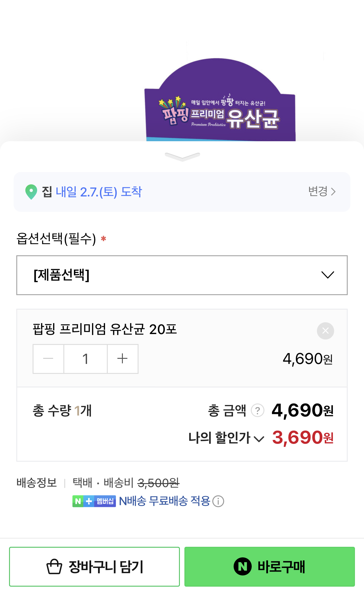Click the quantity input field
The height and width of the screenshot is (596, 364).
tap(85, 359)
